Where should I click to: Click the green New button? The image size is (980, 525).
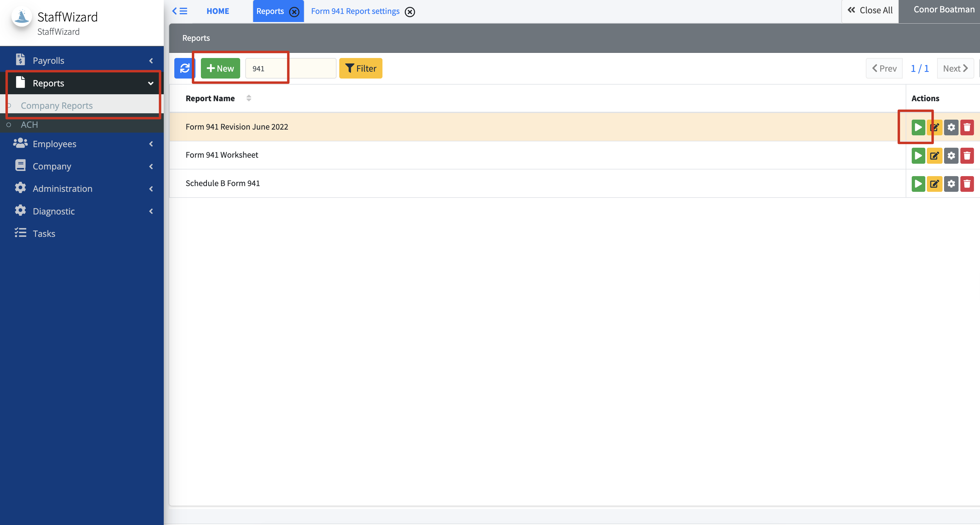pos(220,69)
